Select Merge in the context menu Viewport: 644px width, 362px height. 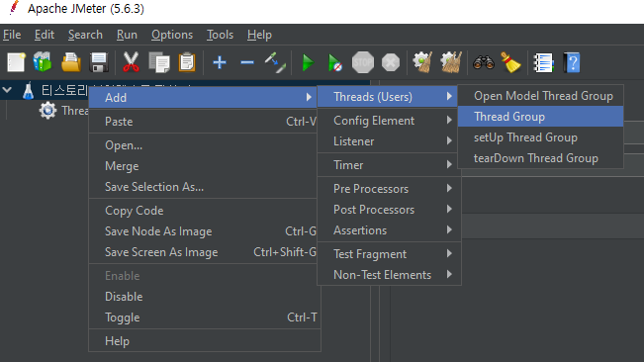[x=204, y=166]
